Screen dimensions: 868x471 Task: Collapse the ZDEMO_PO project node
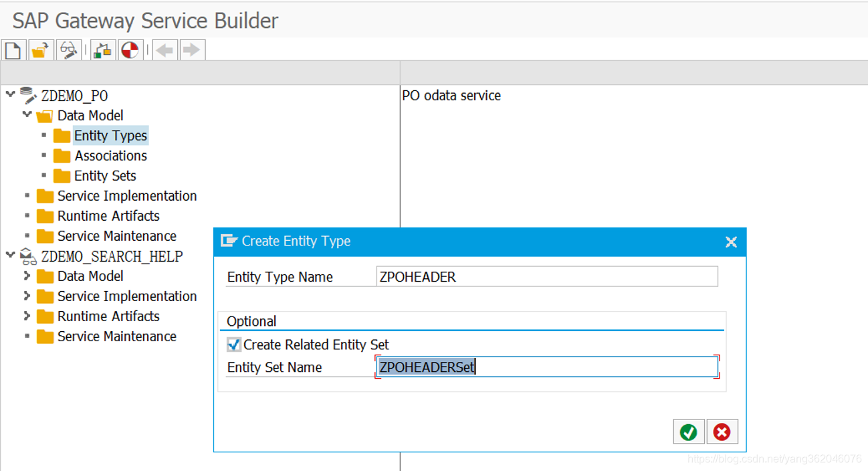10,94
